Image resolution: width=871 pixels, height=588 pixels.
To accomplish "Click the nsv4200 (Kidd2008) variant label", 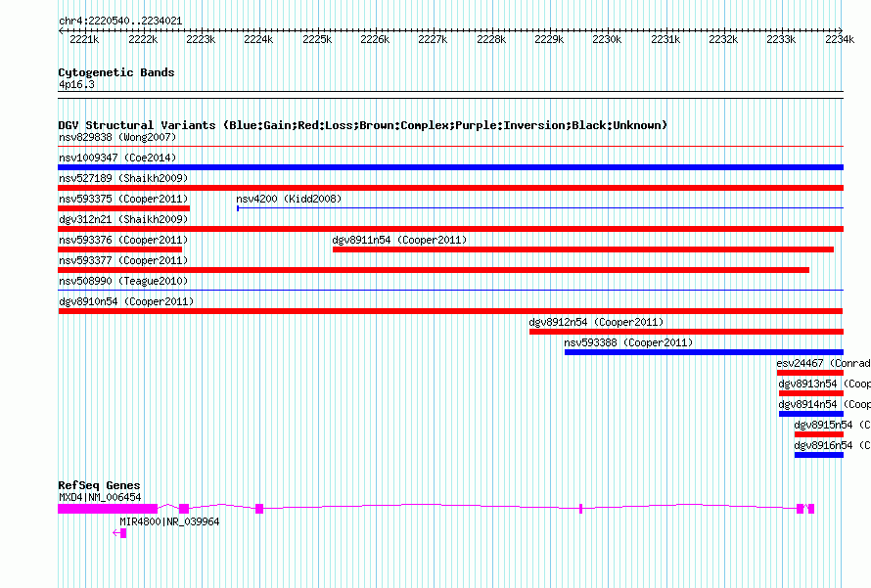I will (289, 199).
